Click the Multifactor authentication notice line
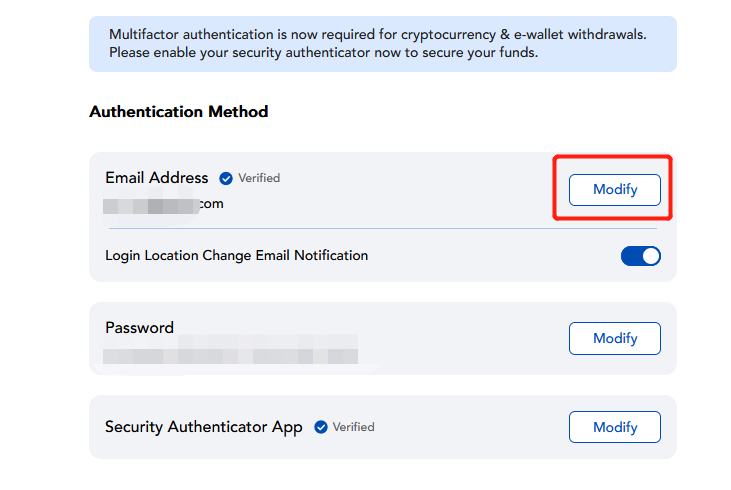 tap(377, 34)
